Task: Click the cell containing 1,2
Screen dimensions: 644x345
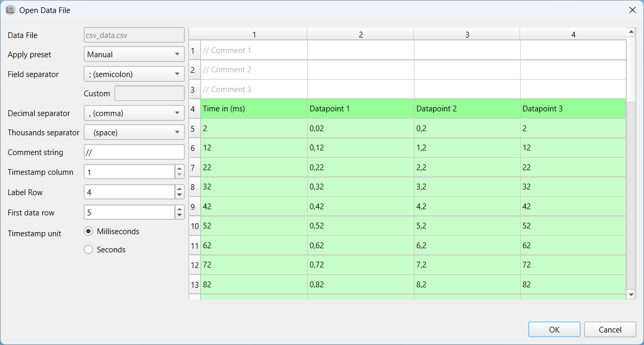Action: click(467, 148)
